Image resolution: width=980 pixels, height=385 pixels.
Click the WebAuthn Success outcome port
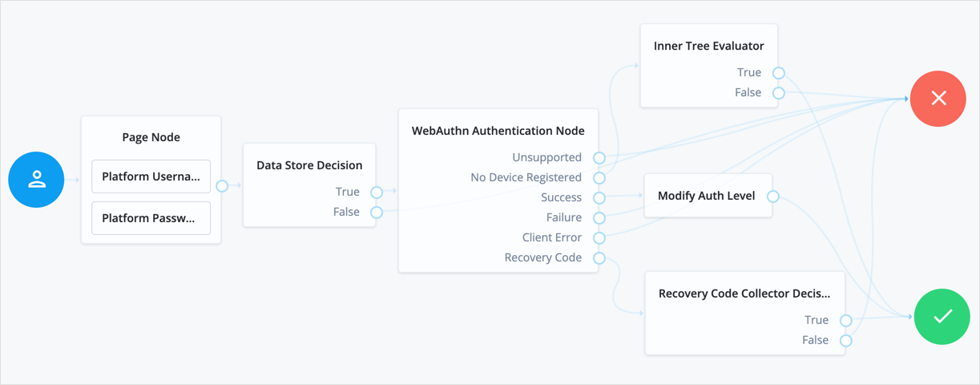(x=599, y=198)
